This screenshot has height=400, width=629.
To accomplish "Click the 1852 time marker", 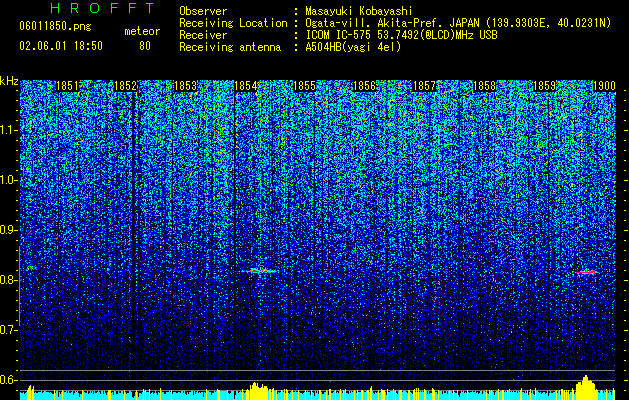I will click(126, 86).
